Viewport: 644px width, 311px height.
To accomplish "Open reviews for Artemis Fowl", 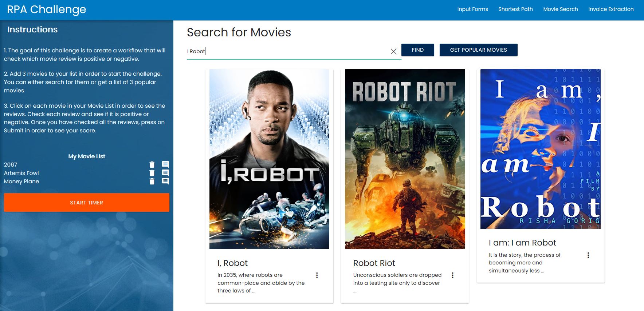I will [x=165, y=173].
